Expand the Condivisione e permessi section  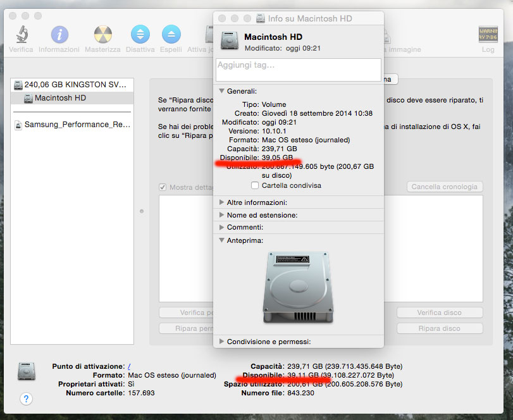tap(222, 341)
